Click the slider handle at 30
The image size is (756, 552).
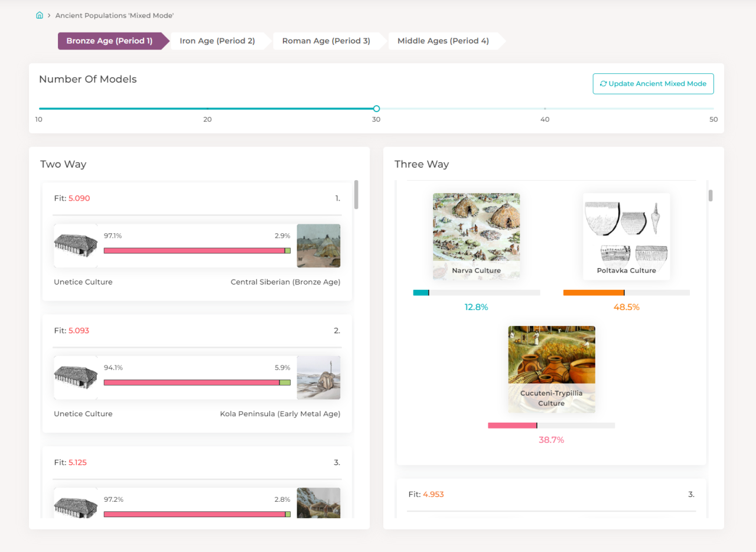[x=376, y=109]
